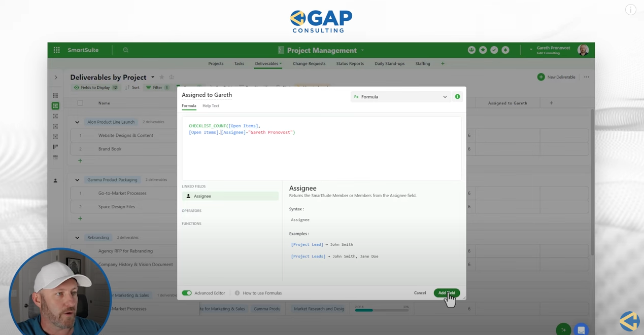Tick the select-all checkbox beside Name
Screen dimensions: 644x335
pos(80,103)
